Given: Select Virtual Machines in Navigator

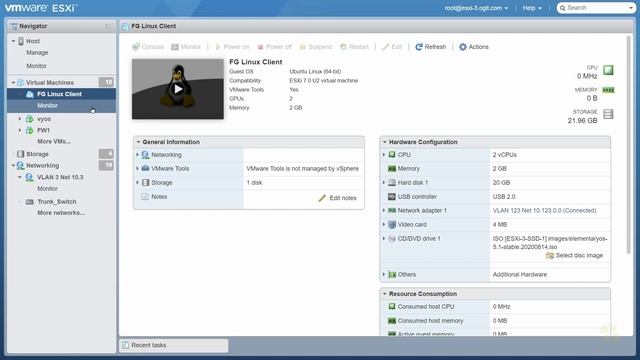Looking at the screenshot, I should (50, 82).
